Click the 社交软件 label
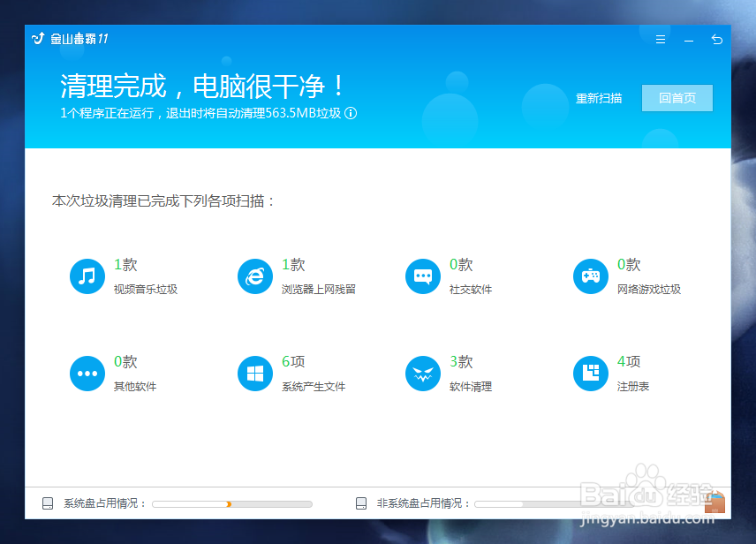Viewport: 756px width, 544px height. [x=471, y=290]
